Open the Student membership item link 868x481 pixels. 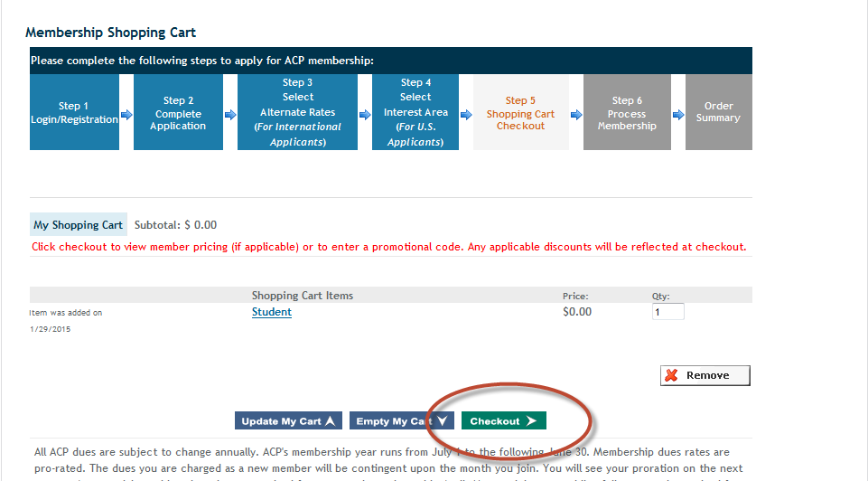point(272,312)
